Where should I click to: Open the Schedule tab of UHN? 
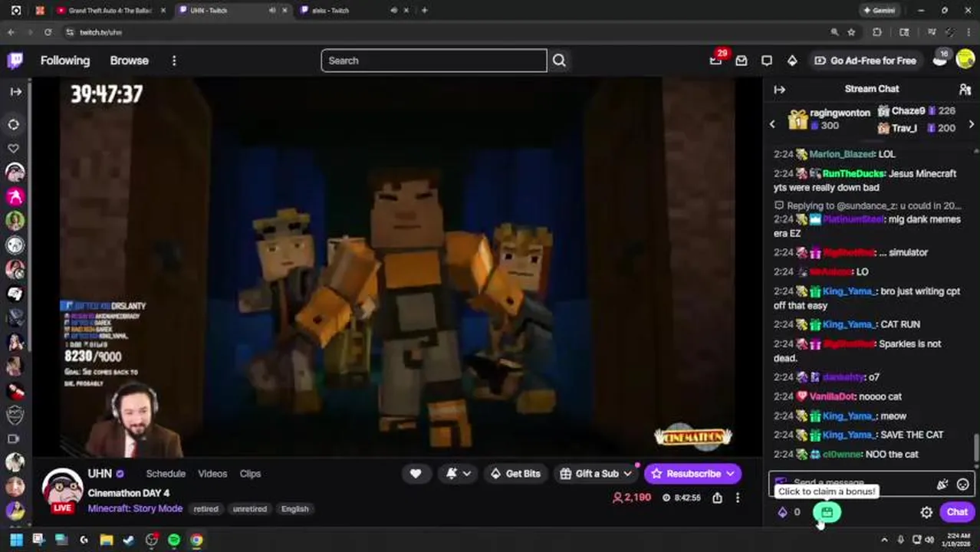point(166,474)
